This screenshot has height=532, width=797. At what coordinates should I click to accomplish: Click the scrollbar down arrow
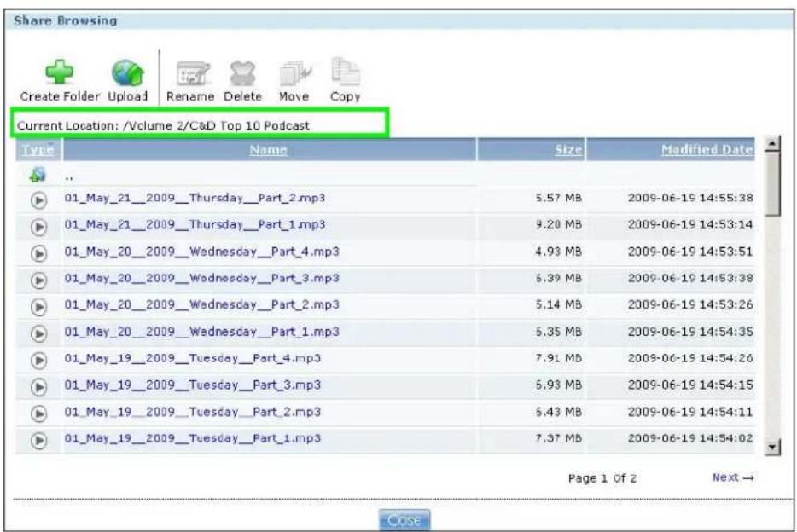point(772,448)
